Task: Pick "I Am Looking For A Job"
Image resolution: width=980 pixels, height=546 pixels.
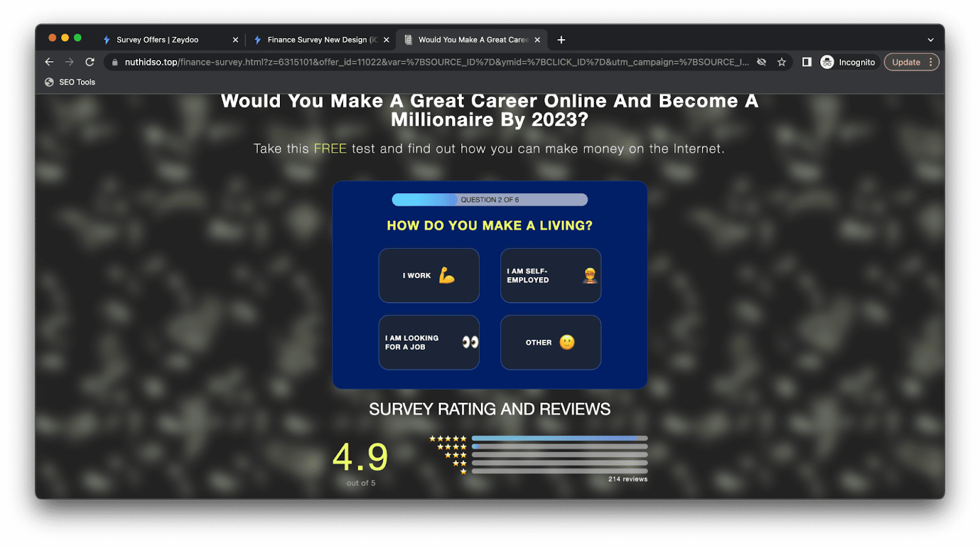Action: point(429,343)
